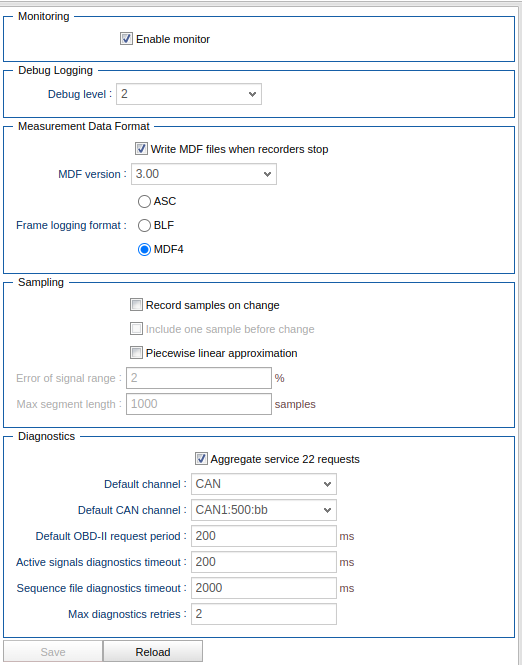This screenshot has height=665, width=522.
Task: Uncheck Write MDF files when recorders stop
Action: click(141, 149)
